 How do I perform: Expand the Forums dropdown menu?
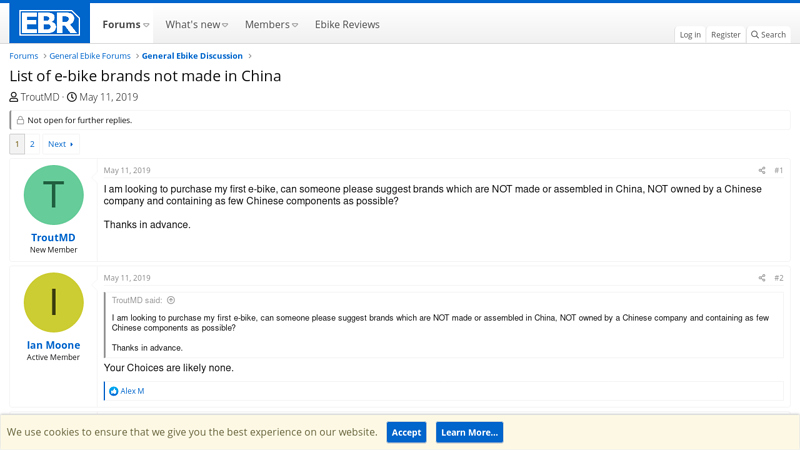pyautogui.click(x=146, y=25)
